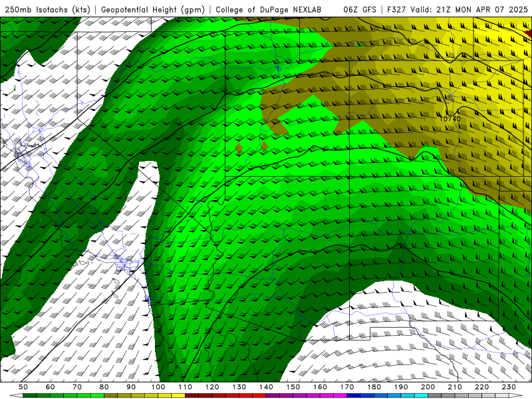The image size is (532, 399).
Task: Click the '110' value on the color scale
Action: coord(186,387)
